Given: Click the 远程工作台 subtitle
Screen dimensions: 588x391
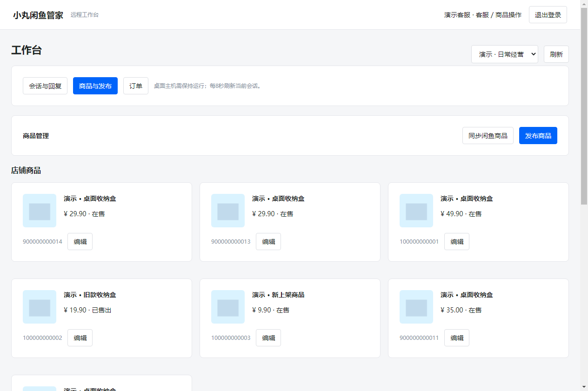Looking at the screenshot, I should tap(85, 15).
